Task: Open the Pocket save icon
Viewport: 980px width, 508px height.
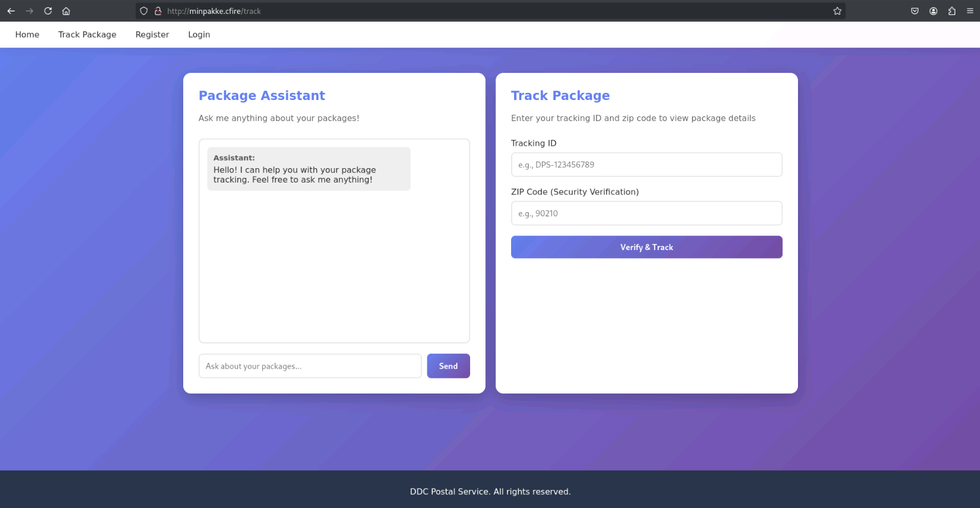Action: (914, 11)
